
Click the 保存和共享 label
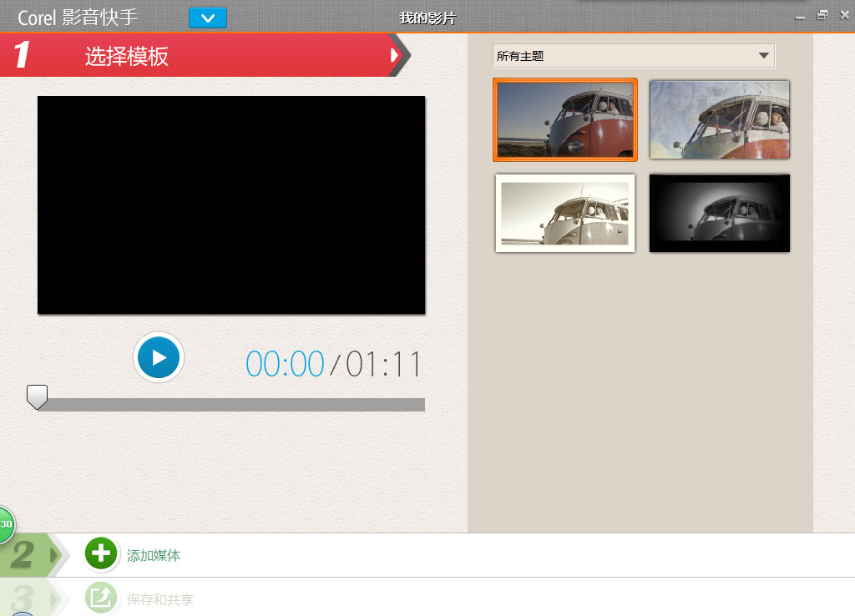click(159, 599)
